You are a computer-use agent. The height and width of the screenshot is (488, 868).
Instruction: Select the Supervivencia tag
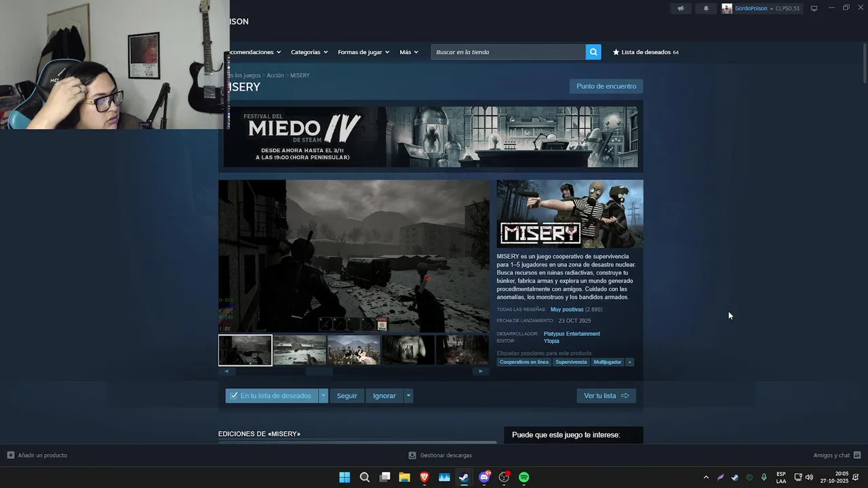click(571, 362)
